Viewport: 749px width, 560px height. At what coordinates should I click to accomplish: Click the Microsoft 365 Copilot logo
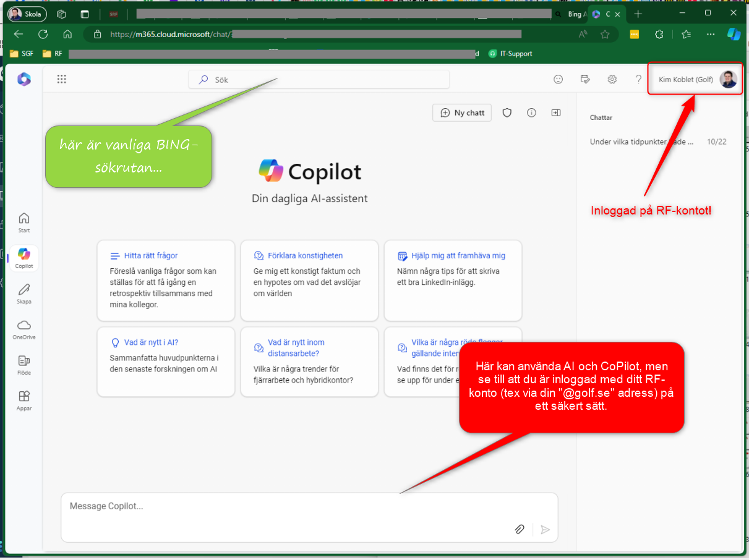coord(24,79)
